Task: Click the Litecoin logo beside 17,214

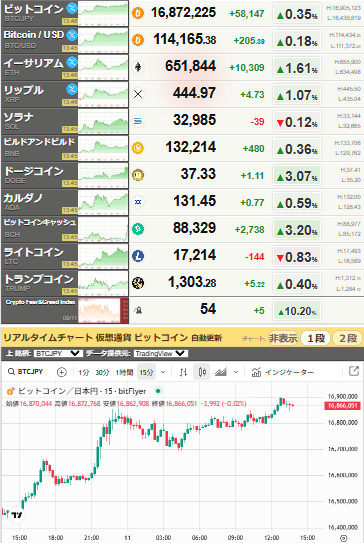Action: pos(138,256)
